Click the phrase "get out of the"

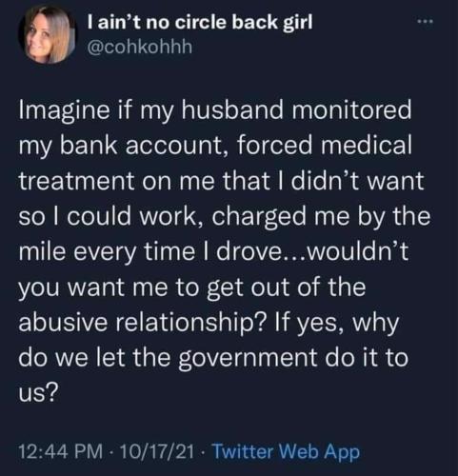pyautogui.click(x=286, y=288)
